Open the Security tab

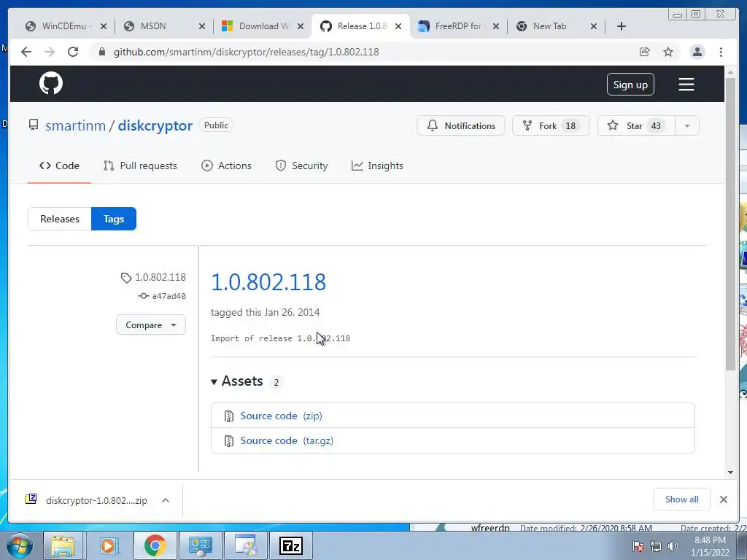[301, 166]
